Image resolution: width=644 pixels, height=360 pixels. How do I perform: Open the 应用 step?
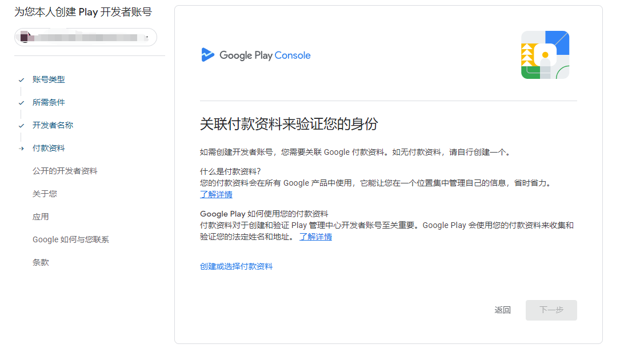click(41, 217)
